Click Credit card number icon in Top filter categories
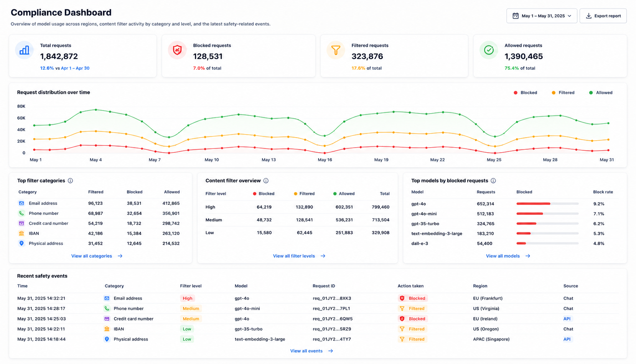This screenshot has height=364, width=636. point(21,223)
